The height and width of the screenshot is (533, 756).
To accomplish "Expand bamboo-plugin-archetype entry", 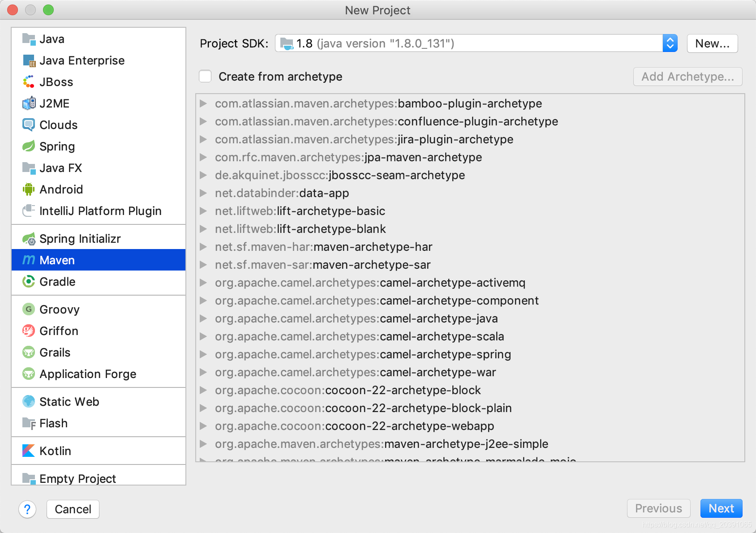I will click(x=203, y=103).
